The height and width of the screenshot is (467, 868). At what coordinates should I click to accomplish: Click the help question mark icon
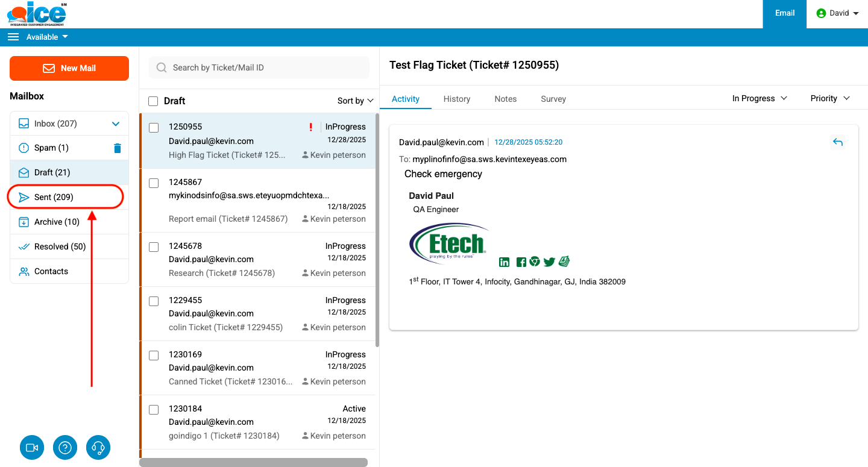[x=65, y=448]
